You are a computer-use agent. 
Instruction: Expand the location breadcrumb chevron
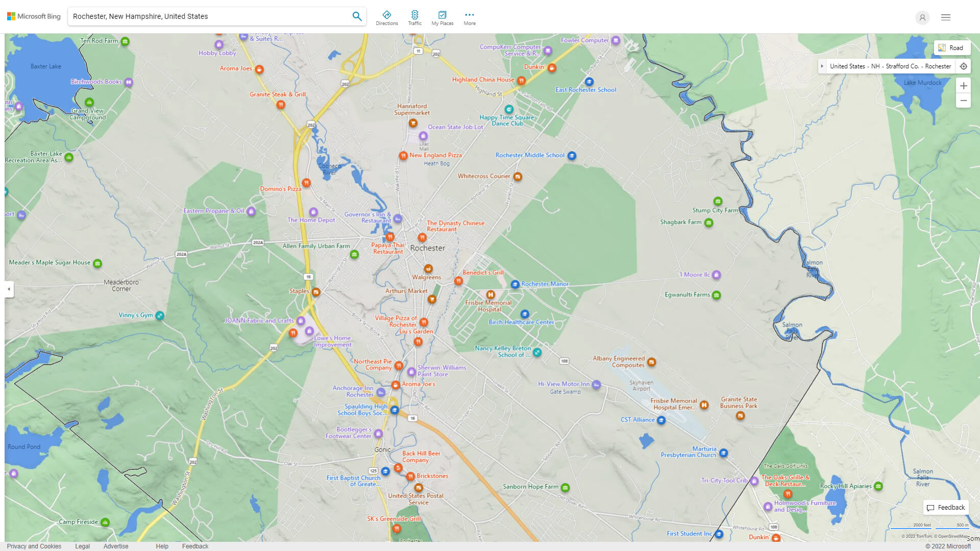tap(822, 66)
